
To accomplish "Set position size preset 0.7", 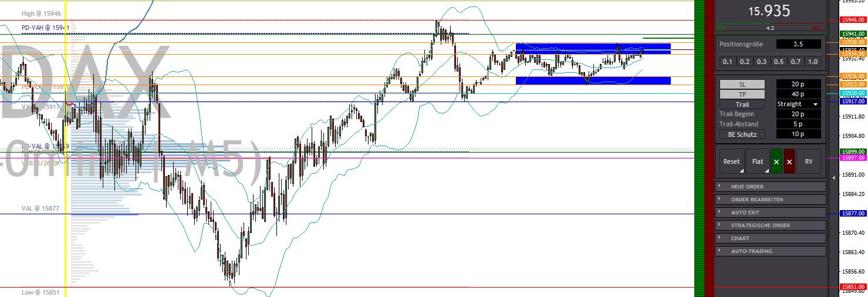I will pyautogui.click(x=796, y=62).
